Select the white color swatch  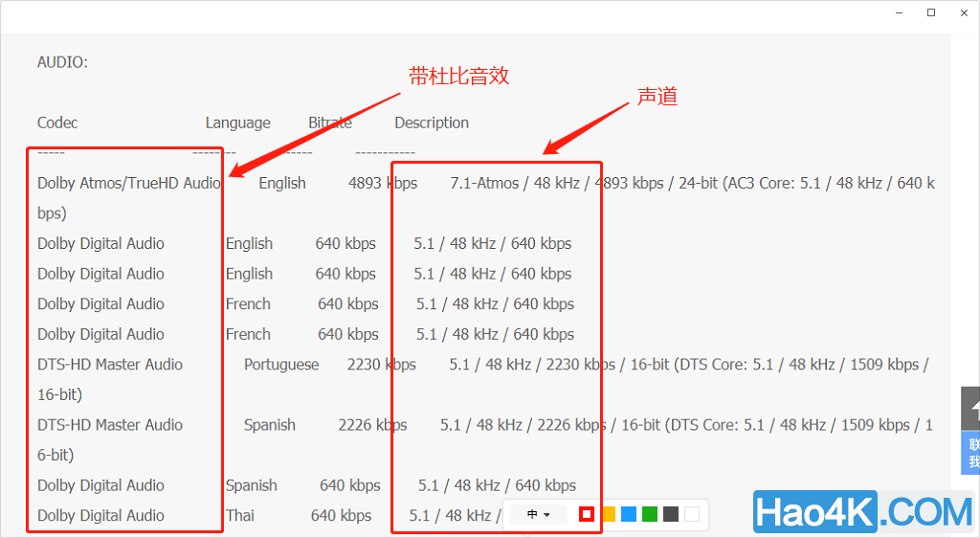coord(692,514)
